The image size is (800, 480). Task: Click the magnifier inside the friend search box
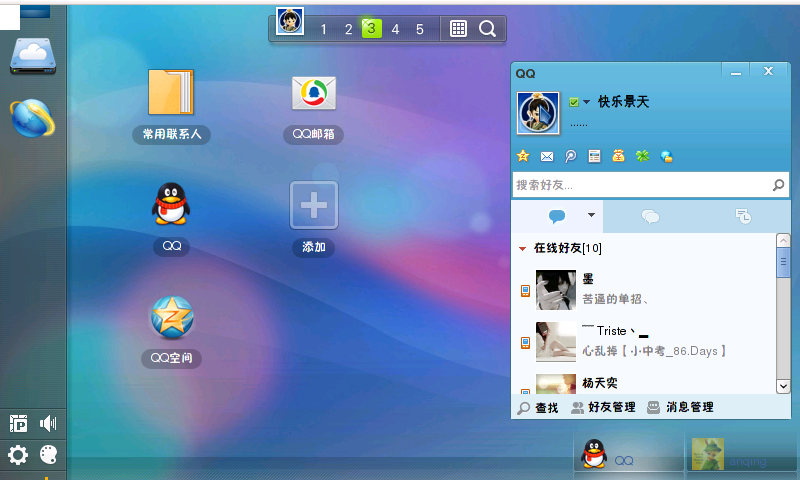(778, 185)
